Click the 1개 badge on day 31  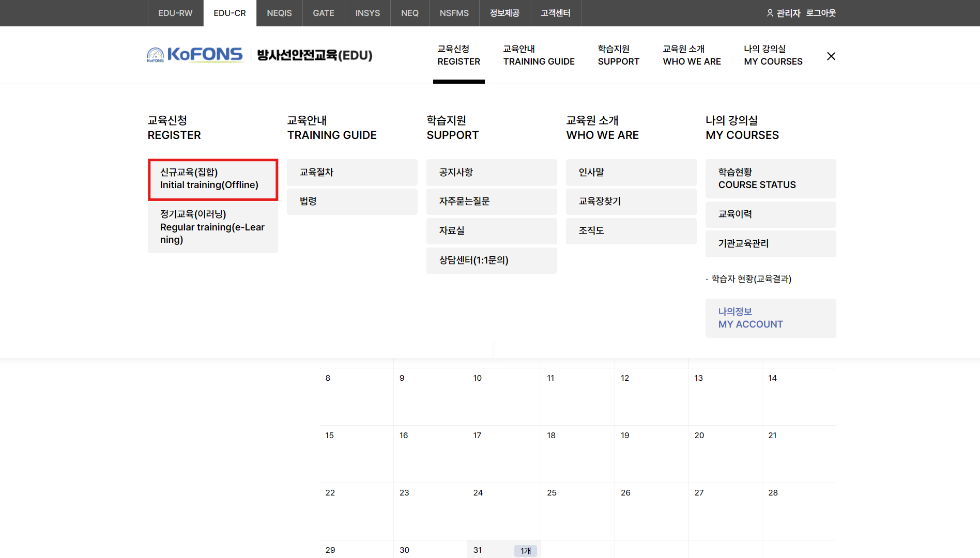pyautogui.click(x=526, y=551)
